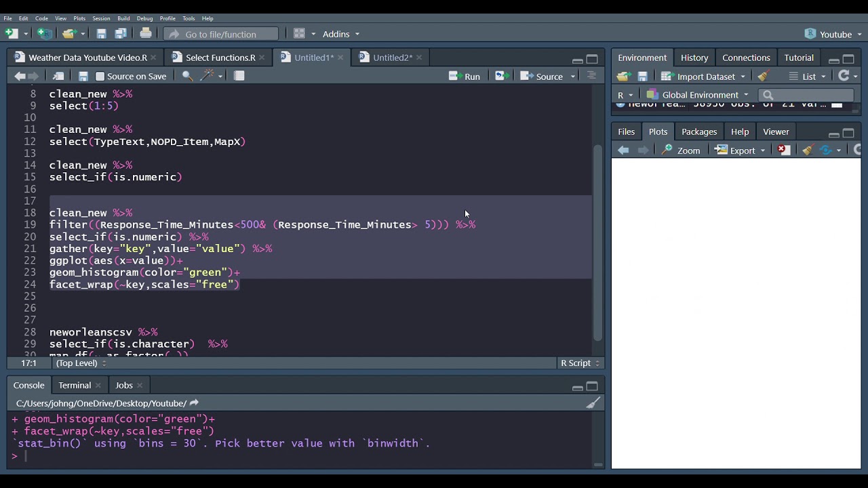
Task: Open the History tab
Action: tap(694, 58)
